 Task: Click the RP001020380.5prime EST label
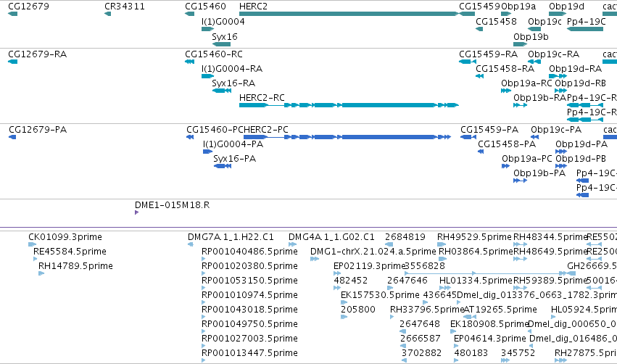(249, 266)
